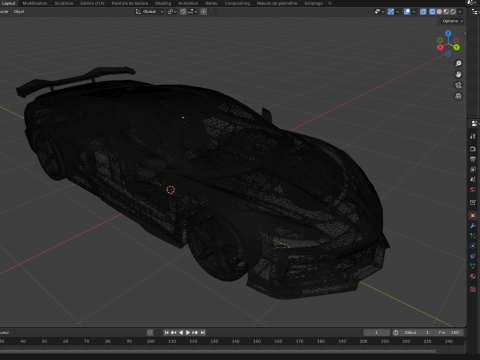Viewport: 480px width, 360px height.
Task: Switch to the Layout workspace tab
Action: pos(9,3)
